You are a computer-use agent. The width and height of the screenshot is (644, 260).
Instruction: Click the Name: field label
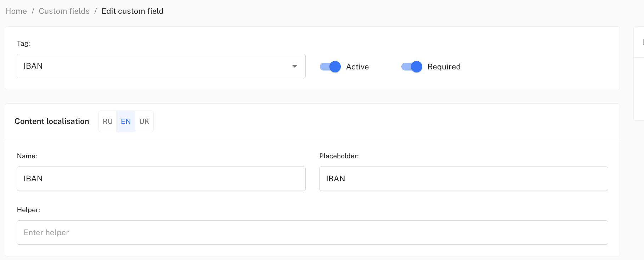pyautogui.click(x=27, y=156)
